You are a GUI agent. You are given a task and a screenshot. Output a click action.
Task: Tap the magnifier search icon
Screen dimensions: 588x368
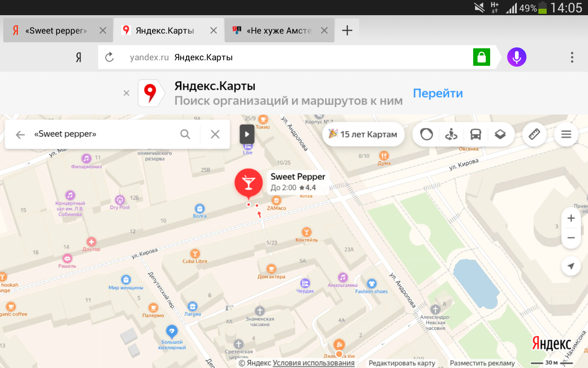[185, 134]
